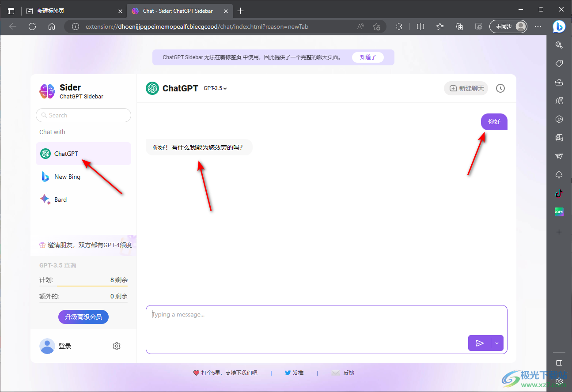Viewport: 572px width, 392px height.
Task: Open the Collections icon
Action: point(459,26)
